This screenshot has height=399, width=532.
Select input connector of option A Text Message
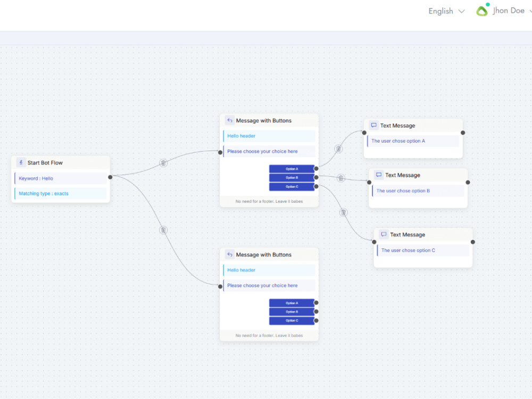(364, 132)
